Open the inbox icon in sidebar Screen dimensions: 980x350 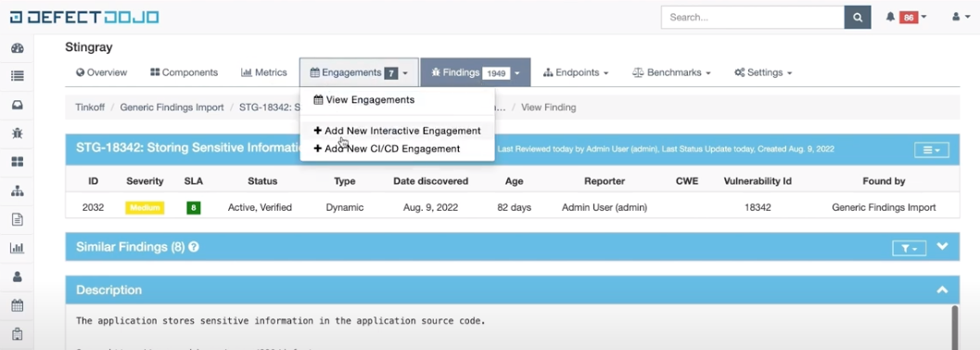coord(18,105)
